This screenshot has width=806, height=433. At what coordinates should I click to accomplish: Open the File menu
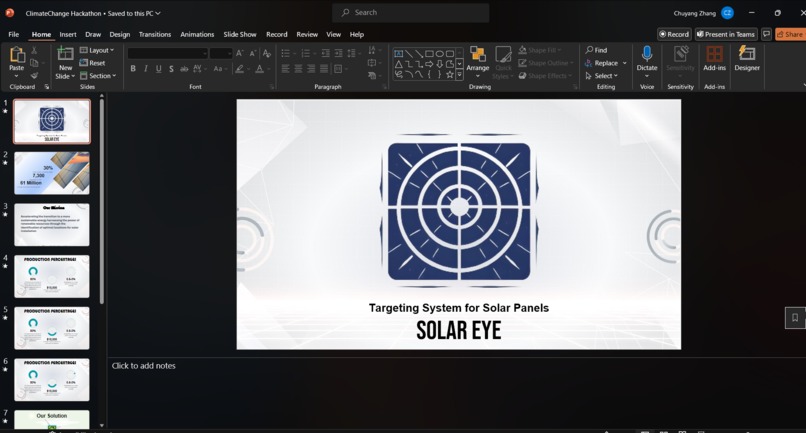(x=14, y=34)
